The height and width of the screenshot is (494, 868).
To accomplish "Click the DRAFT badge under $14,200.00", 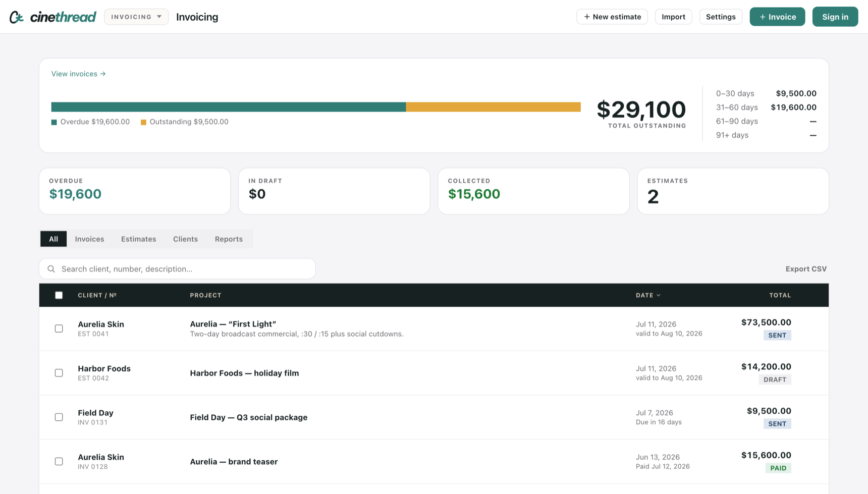I will (x=775, y=380).
